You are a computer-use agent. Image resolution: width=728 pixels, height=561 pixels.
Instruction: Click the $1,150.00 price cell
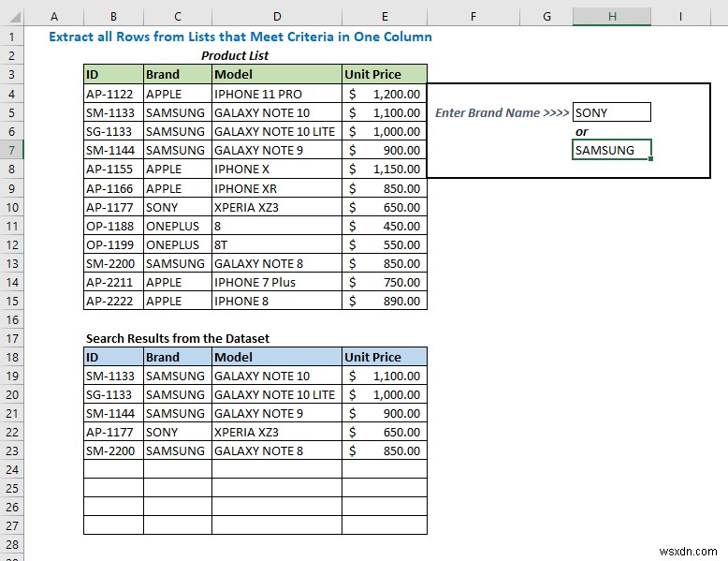(x=385, y=170)
